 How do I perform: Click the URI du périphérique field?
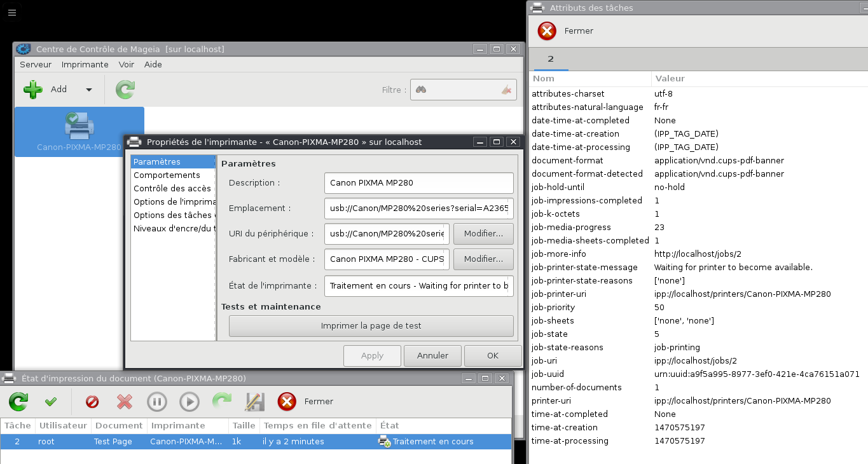point(387,233)
